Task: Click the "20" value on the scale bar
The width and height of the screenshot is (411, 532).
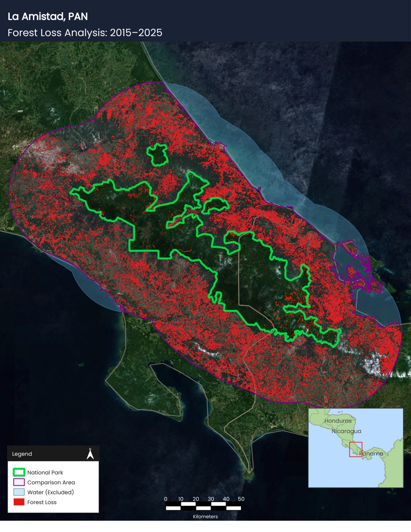Action: point(196,499)
